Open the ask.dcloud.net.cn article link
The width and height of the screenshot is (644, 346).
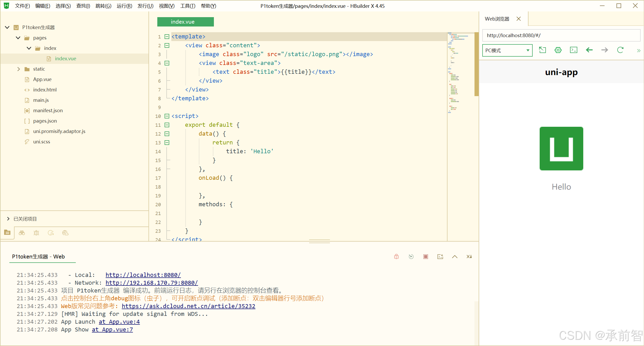[x=188, y=306]
